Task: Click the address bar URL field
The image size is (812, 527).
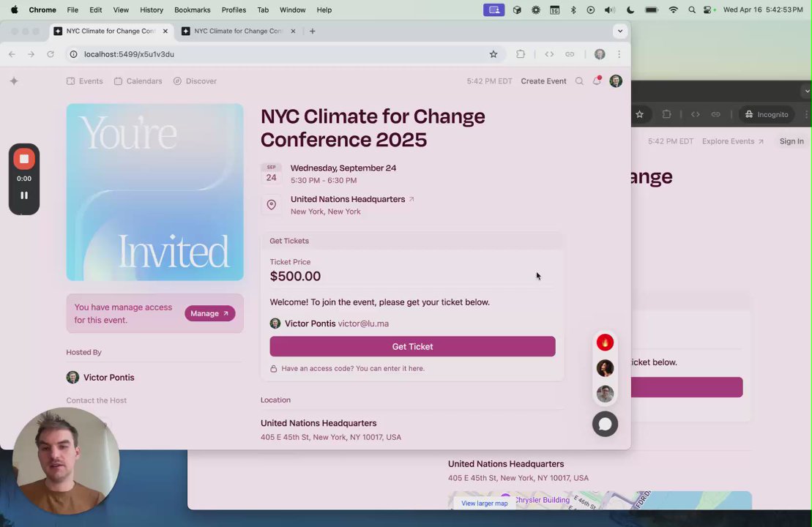Action: [x=284, y=54]
